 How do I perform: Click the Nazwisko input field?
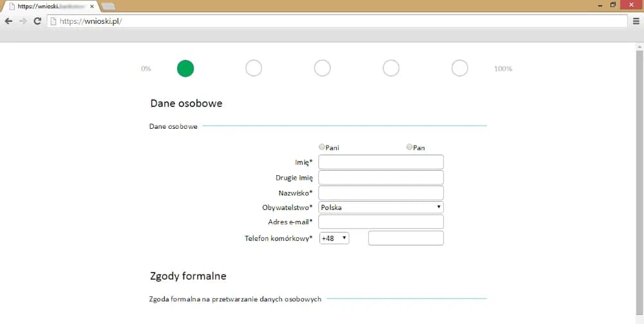[x=381, y=193]
